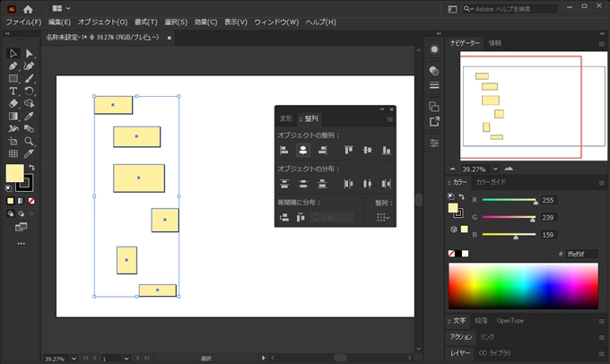Select the Pen tool
The image size is (610, 364).
(x=13, y=65)
